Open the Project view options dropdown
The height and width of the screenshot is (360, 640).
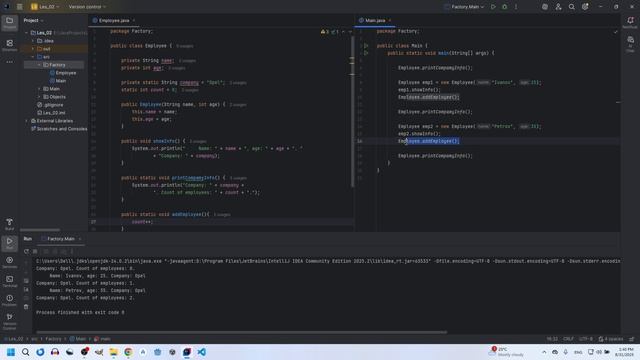[x=33, y=20]
